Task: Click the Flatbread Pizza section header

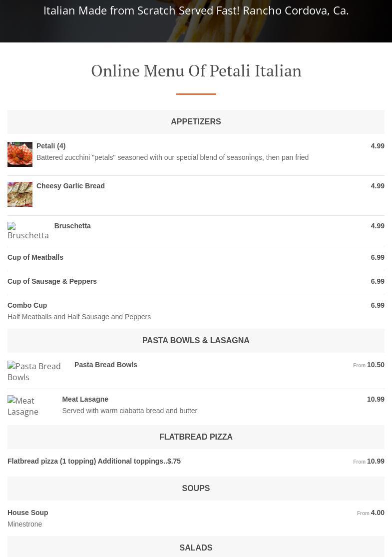Action: click(196, 437)
